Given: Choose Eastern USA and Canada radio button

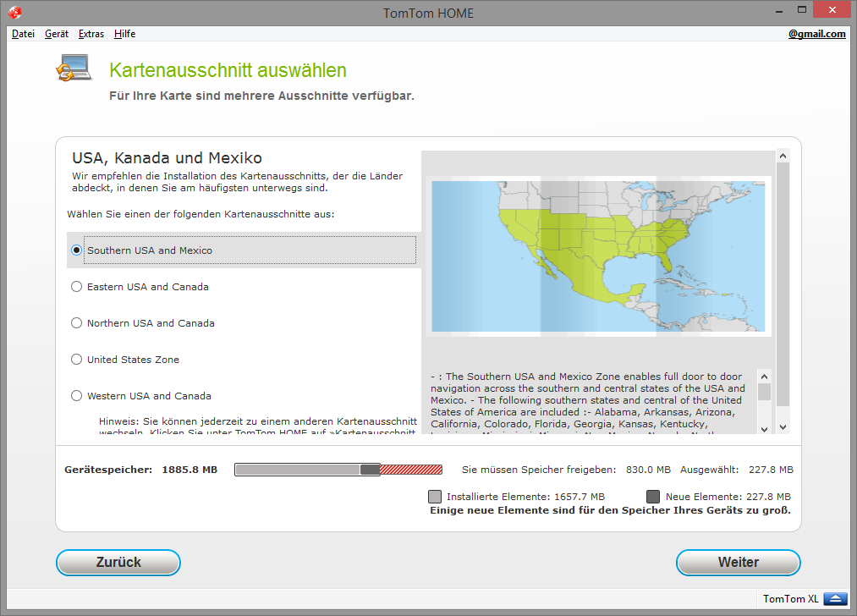Looking at the screenshot, I should [77, 287].
